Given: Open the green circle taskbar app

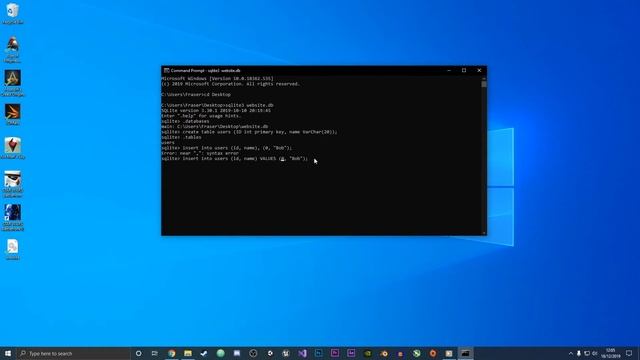Looking at the screenshot, I should coord(220,353).
